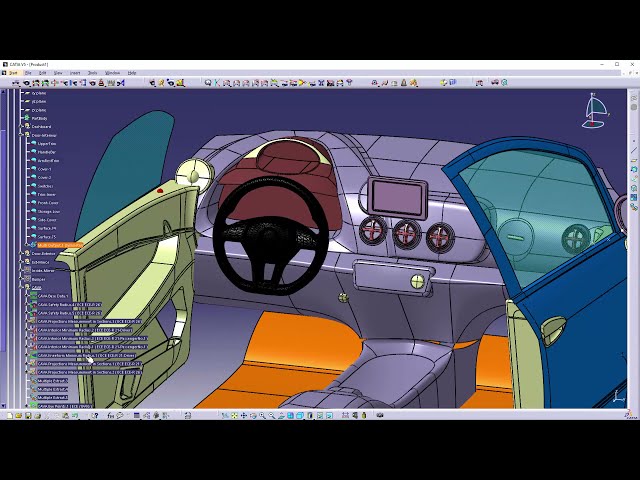The height and width of the screenshot is (480, 640).
Task: Click the Create Multi-View icon
Action: 290,416
